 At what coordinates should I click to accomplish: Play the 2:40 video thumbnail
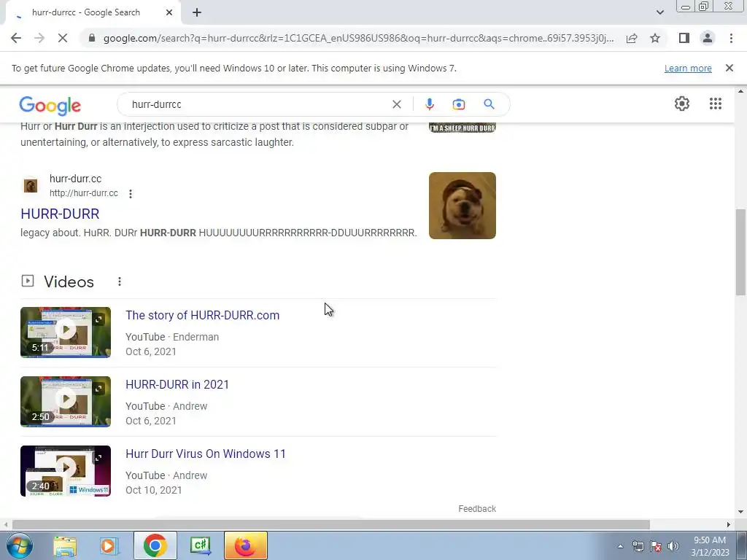(x=65, y=471)
